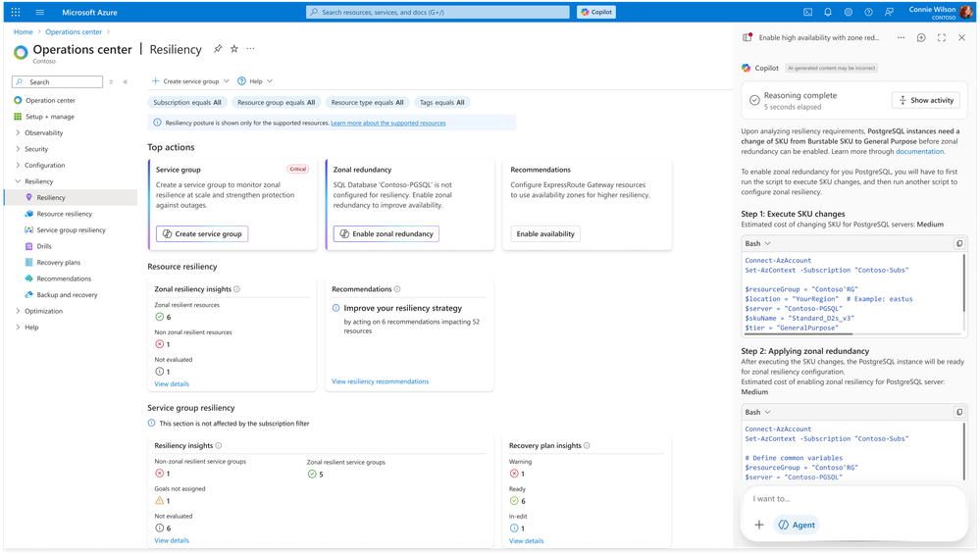Click Connie Wilson account avatar
This screenshot has width=980, height=554.
966,12
